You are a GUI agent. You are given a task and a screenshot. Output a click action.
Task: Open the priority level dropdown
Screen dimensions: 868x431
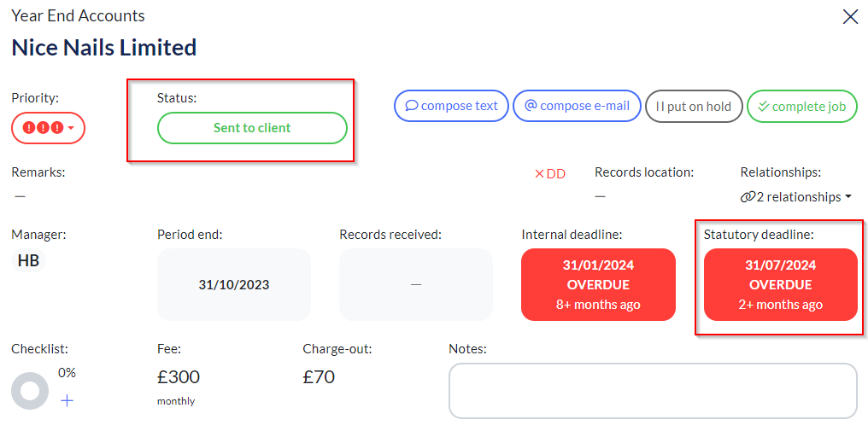tap(48, 128)
